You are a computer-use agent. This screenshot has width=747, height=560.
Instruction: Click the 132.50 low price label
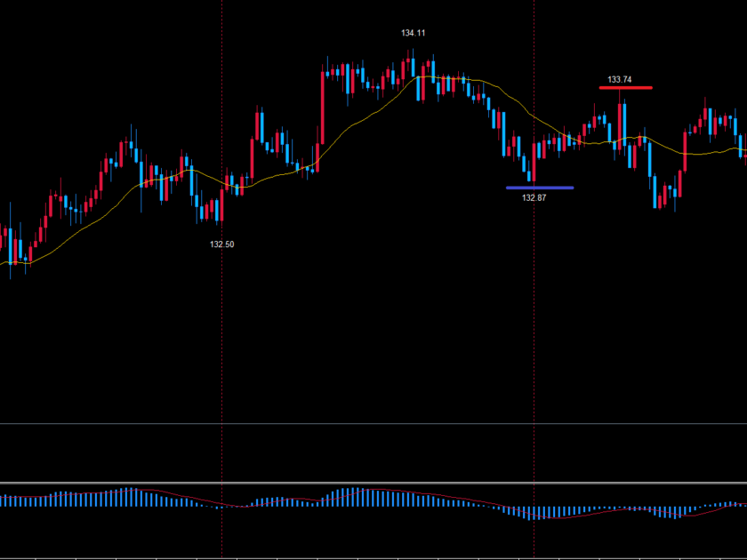(x=222, y=244)
